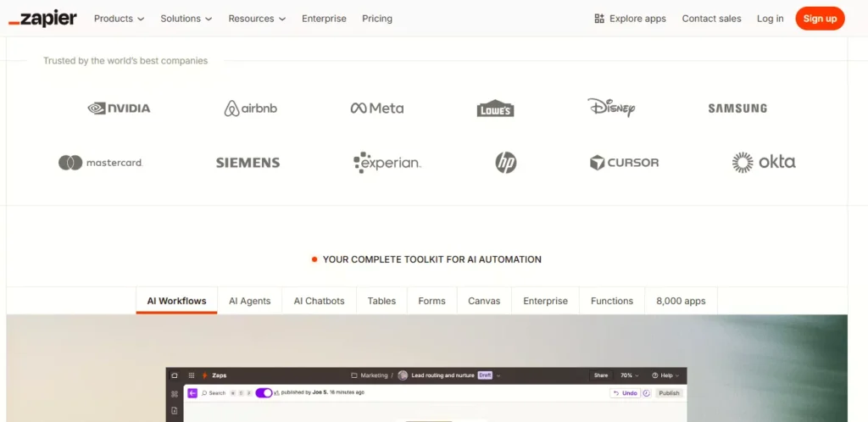Toggle the purple Zap on/off switch
Image resolution: width=868 pixels, height=422 pixels.
pyautogui.click(x=264, y=392)
